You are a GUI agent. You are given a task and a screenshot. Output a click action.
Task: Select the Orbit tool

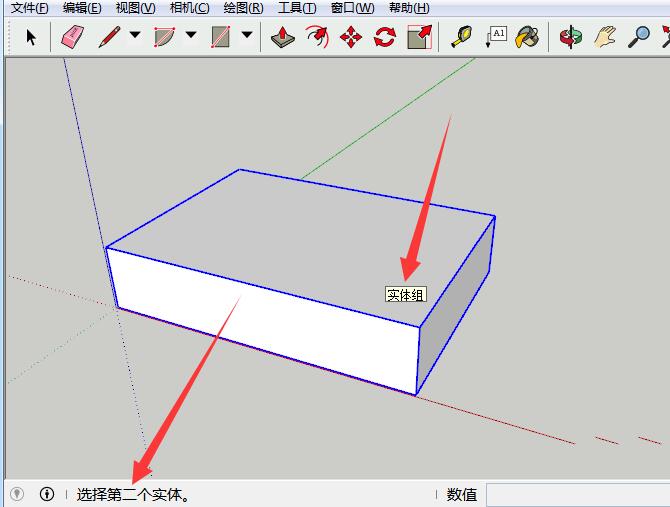click(x=571, y=37)
